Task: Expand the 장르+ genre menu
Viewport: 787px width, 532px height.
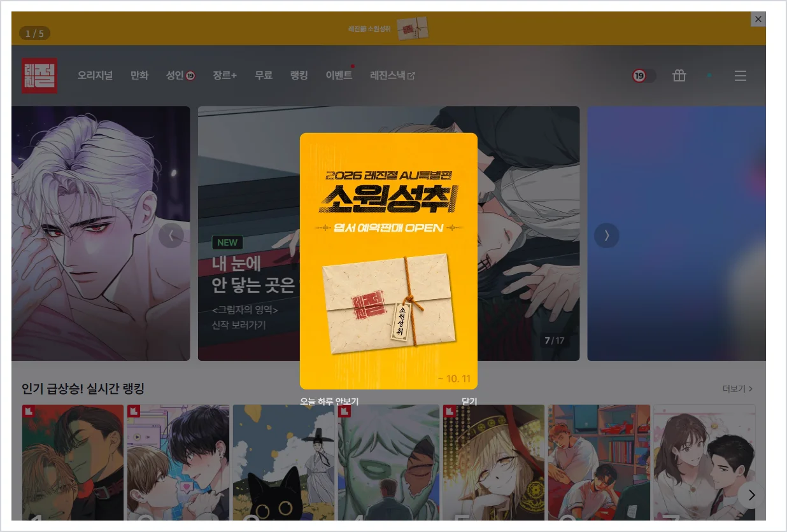Action: tap(225, 76)
